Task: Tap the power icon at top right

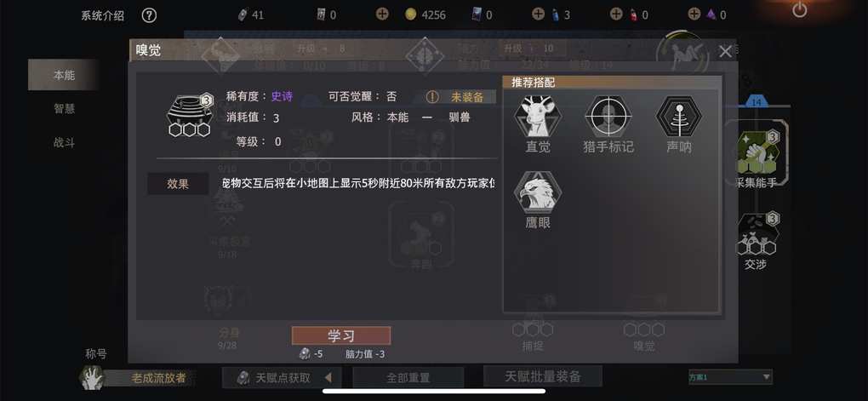Action: tap(799, 9)
